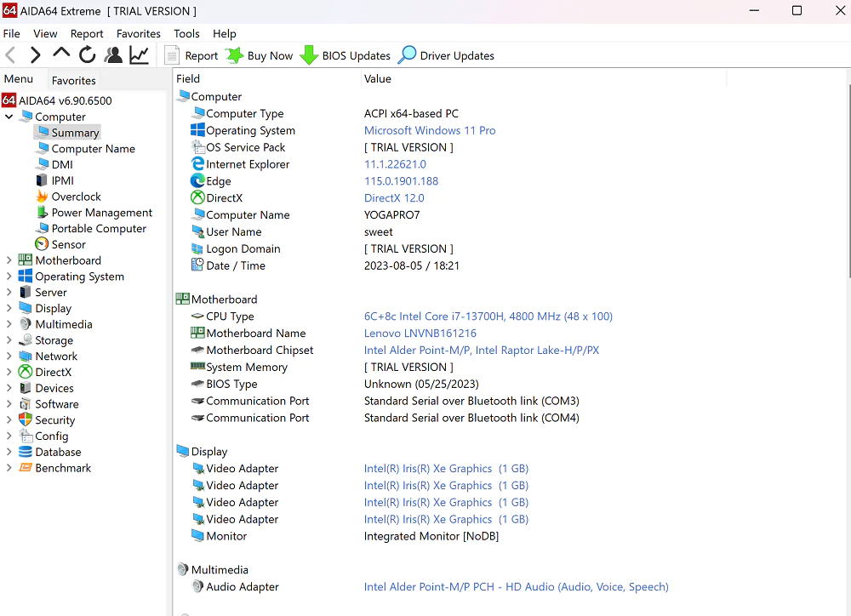Screen dimensions: 851x616
Task: Click the Motherboard icon in sidebar tree
Action: coord(26,260)
